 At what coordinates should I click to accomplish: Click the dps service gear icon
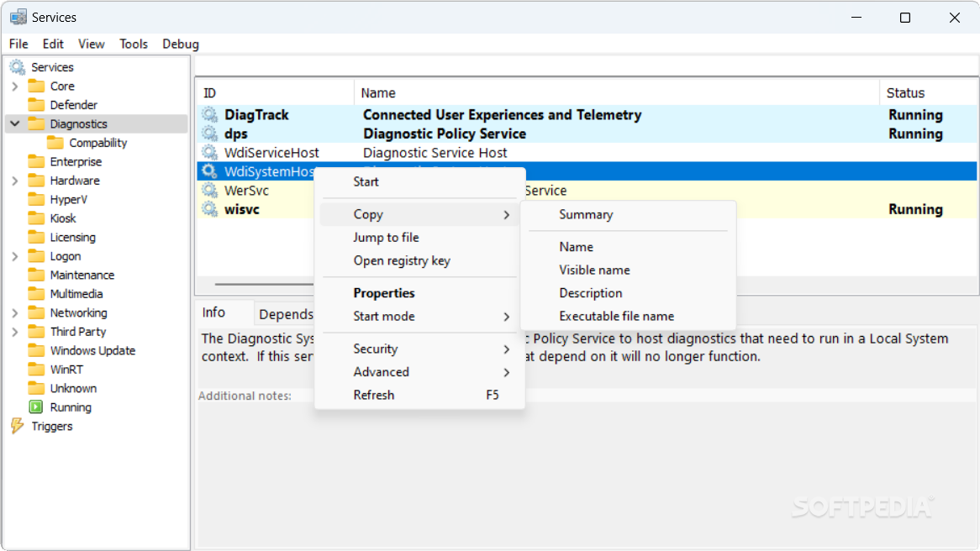point(209,133)
